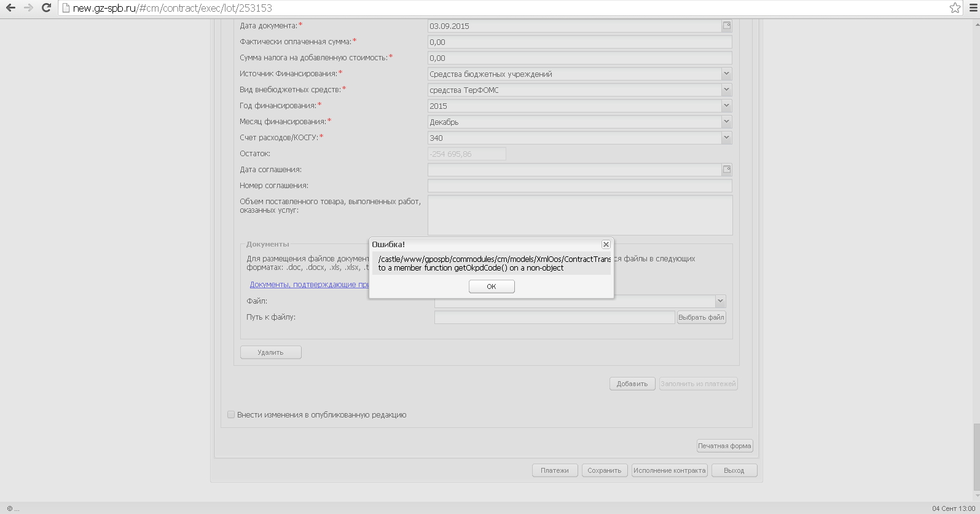The height and width of the screenshot is (514, 980).
Task: Focus the Сумма налога на добавленную стоимость field
Action: click(580, 58)
